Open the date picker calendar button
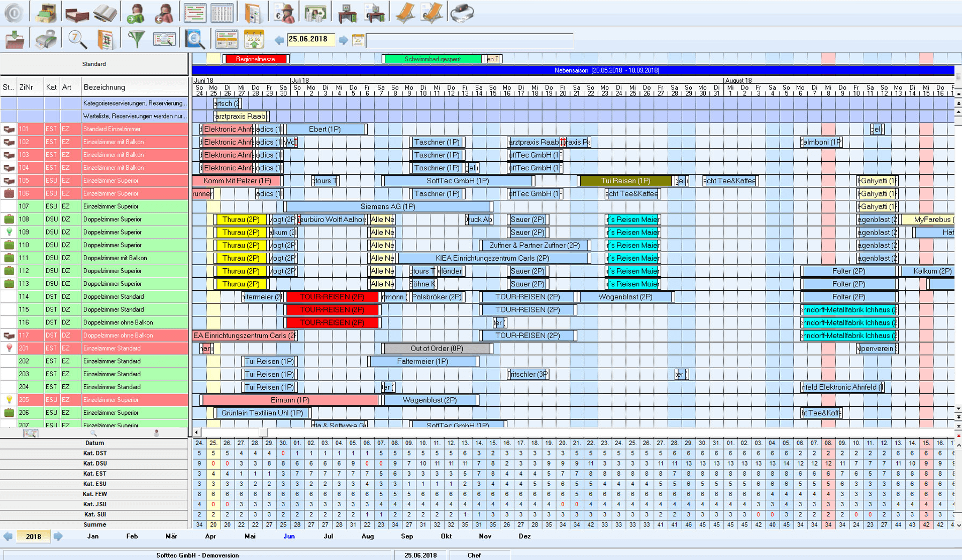 (x=358, y=40)
